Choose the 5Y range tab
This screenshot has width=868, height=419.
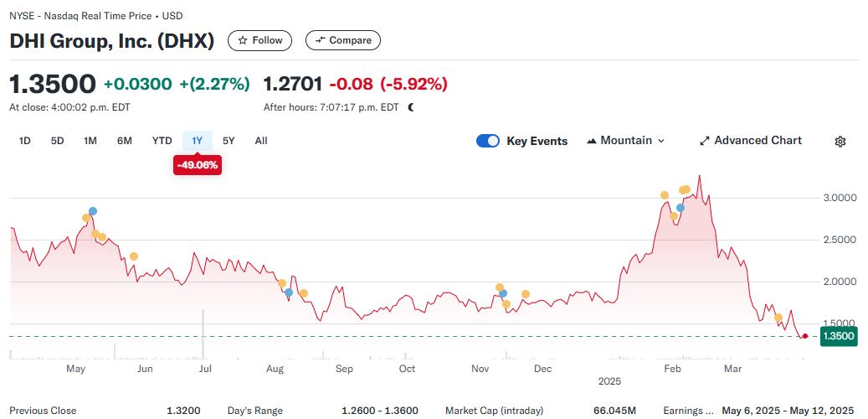tap(229, 141)
